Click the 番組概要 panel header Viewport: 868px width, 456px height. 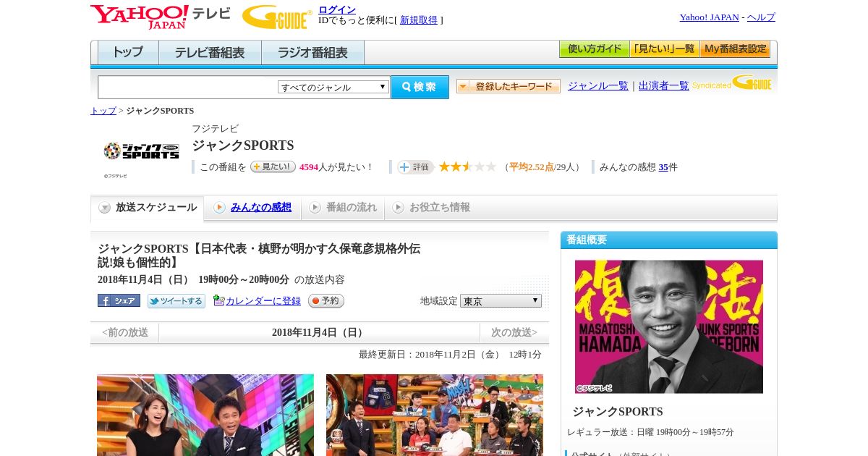pos(669,240)
